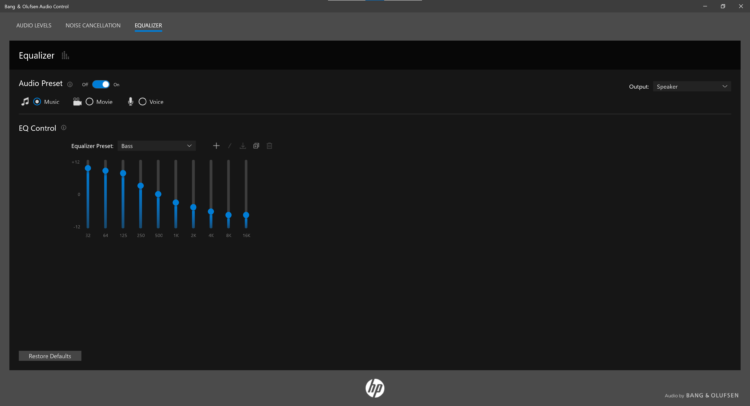Click the duplicate preset copy icon

point(256,146)
